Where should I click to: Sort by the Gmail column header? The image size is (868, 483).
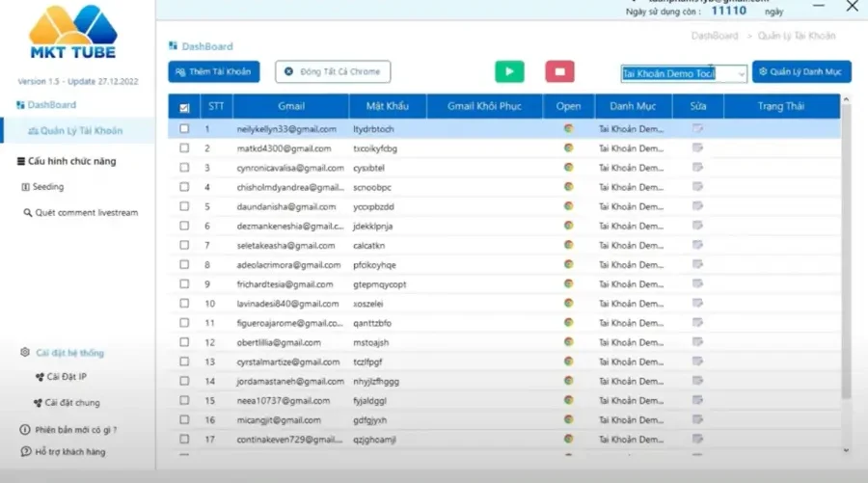291,106
